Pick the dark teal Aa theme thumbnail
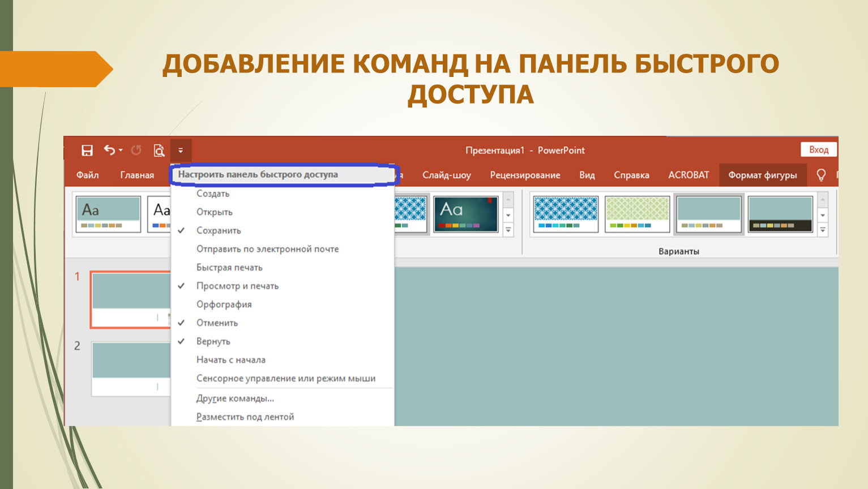Image resolution: width=868 pixels, height=489 pixels. click(465, 214)
